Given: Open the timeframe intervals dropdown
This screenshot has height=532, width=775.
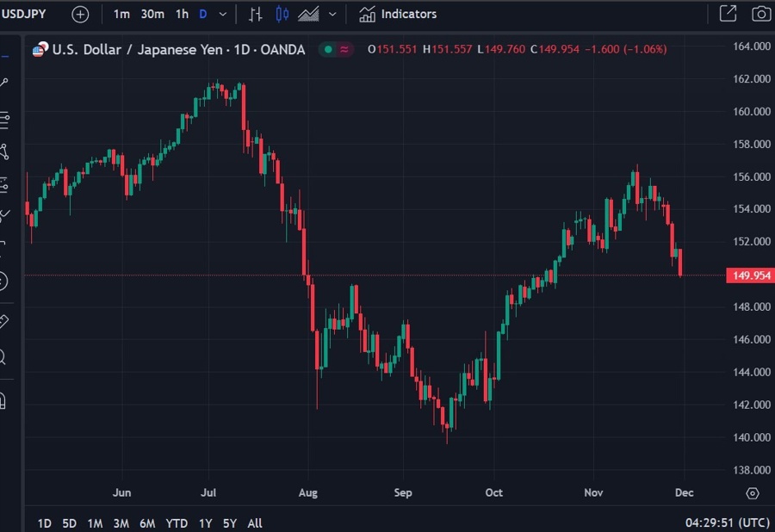Looking at the screenshot, I should [x=222, y=14].
